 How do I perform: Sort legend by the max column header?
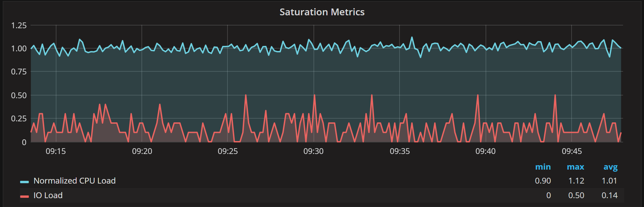click(575, 167)
